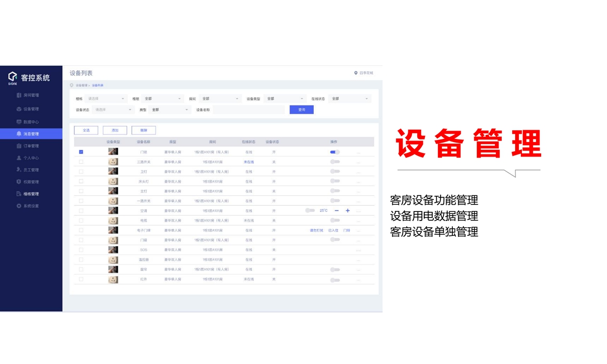Viewport: 607px width, 364px height.
Task: Toggle the 空调 power switch
Action: pos(310,211)
